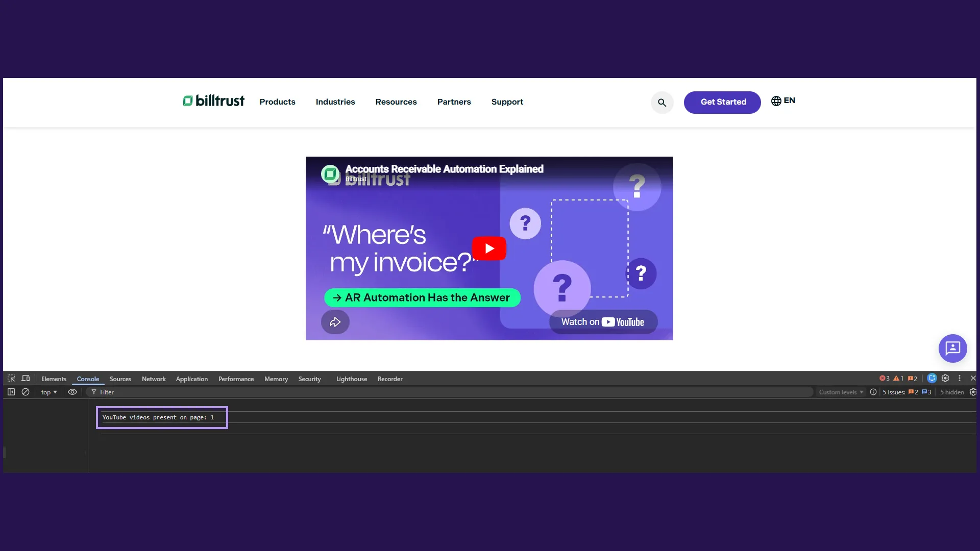
Task: Open console settings gear
Action: (973, 392)
